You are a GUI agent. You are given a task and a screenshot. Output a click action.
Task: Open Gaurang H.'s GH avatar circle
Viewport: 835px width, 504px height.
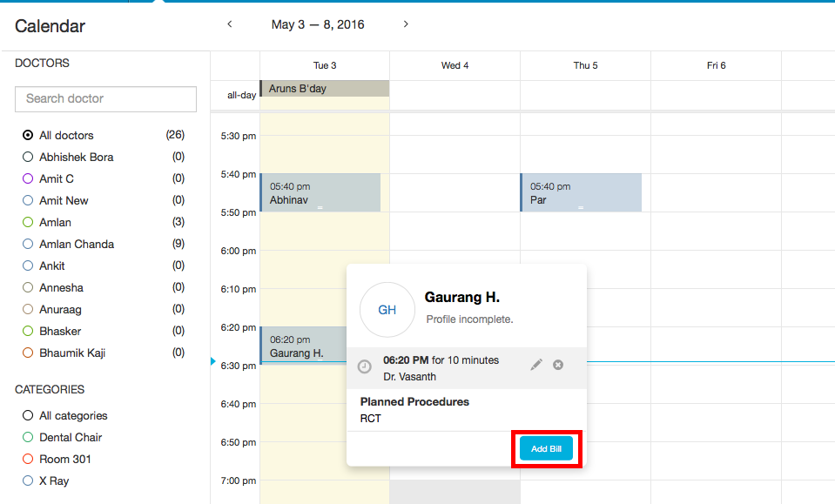[x=387, y=310]
